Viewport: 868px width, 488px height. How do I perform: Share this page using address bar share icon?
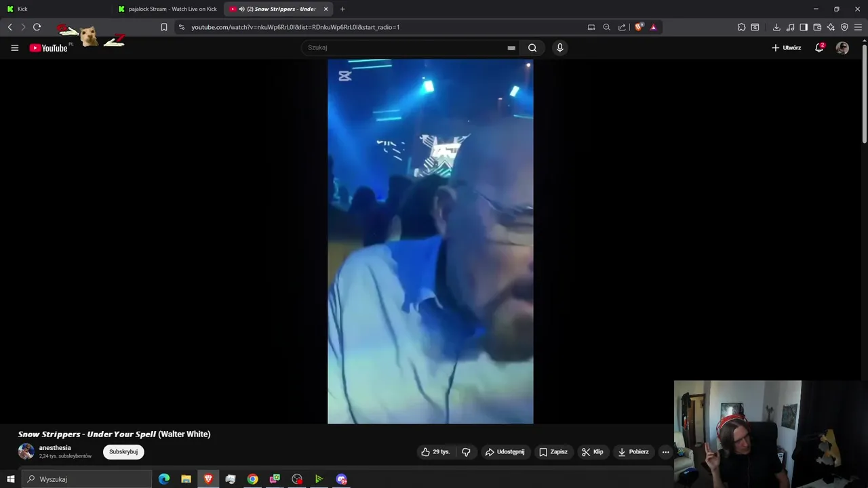click(622, 27)
